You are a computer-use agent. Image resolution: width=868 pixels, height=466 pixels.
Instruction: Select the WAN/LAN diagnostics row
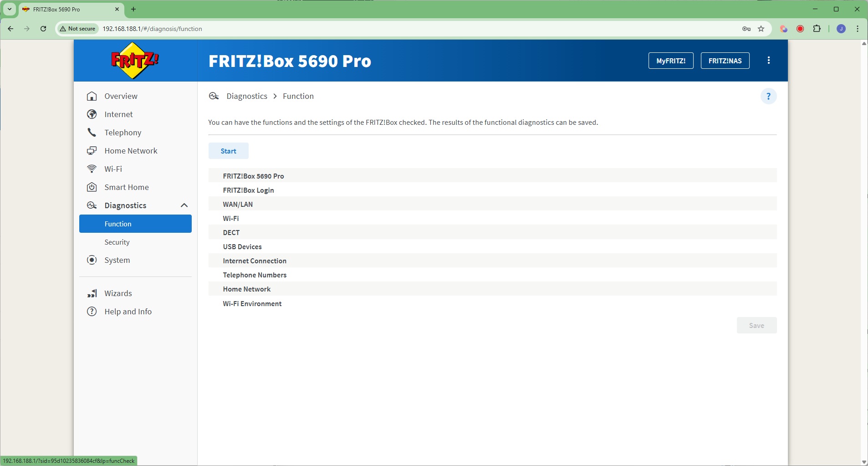(493, 204)
